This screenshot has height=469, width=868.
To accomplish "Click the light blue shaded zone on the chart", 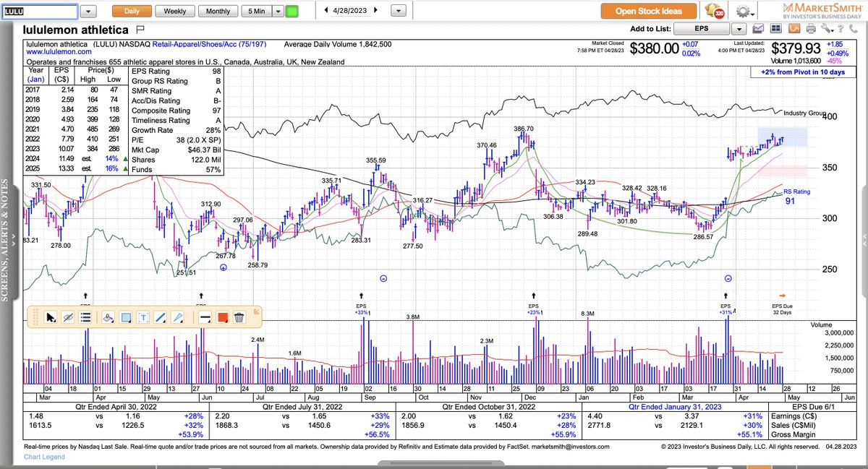I will click(x=783, y=137).
